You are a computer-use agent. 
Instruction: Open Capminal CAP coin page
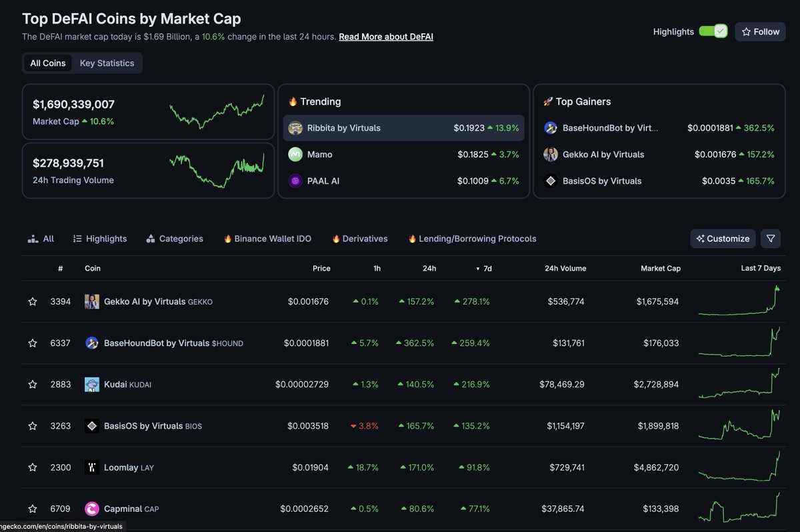click(131, 509)
